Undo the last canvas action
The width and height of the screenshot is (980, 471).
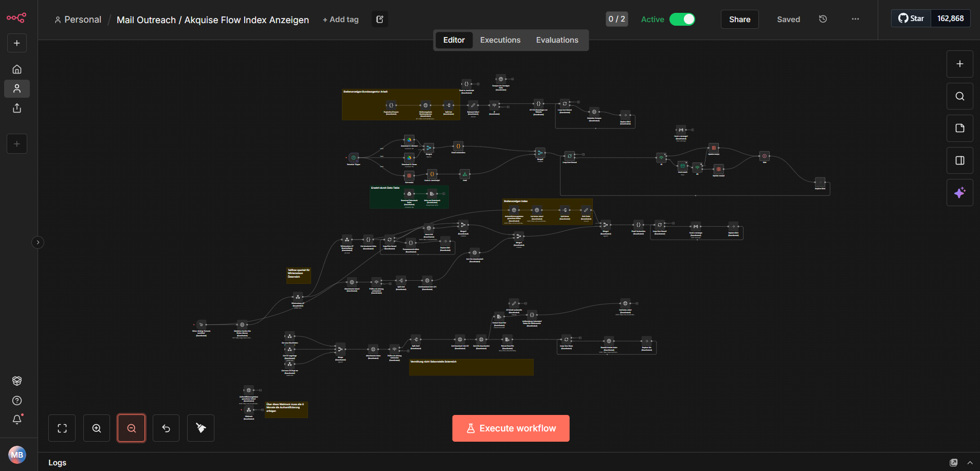166,428
